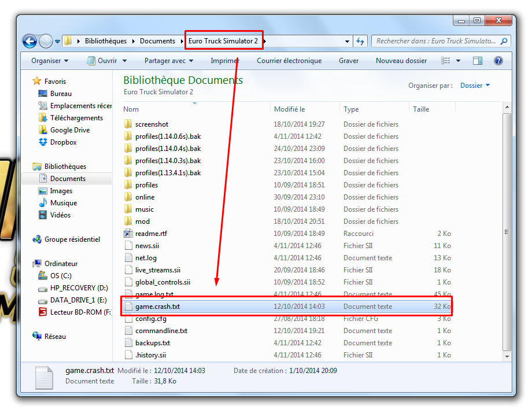The height and width of the screenshot is (417, 532).
Task: Open the address bar history dropdown
Action: click(x=347, y=42)
